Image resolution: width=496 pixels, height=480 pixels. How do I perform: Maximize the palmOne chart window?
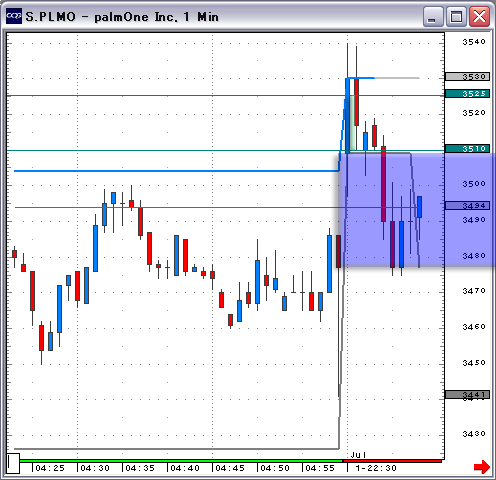(456, 16)
